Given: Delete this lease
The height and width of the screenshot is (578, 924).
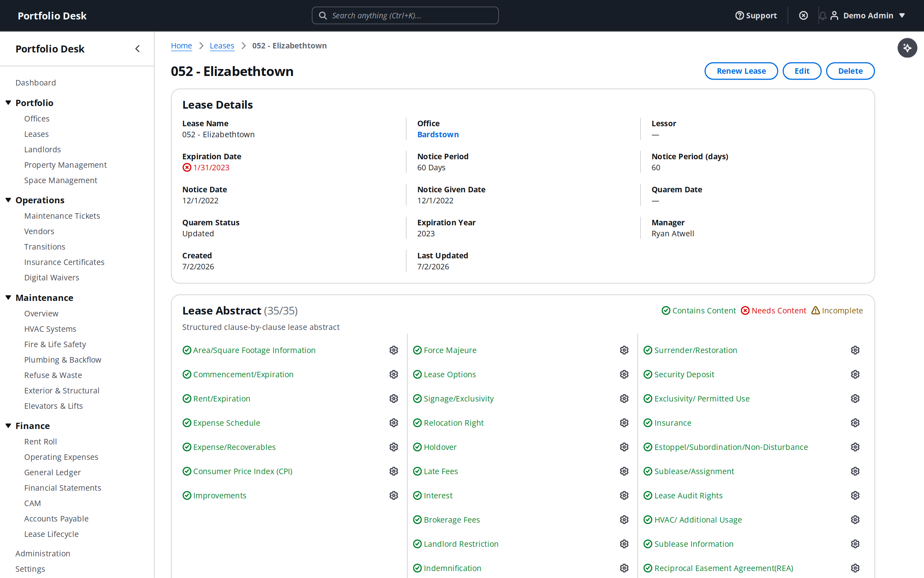Looking at the screenshot, I should (x=850, y=71).
